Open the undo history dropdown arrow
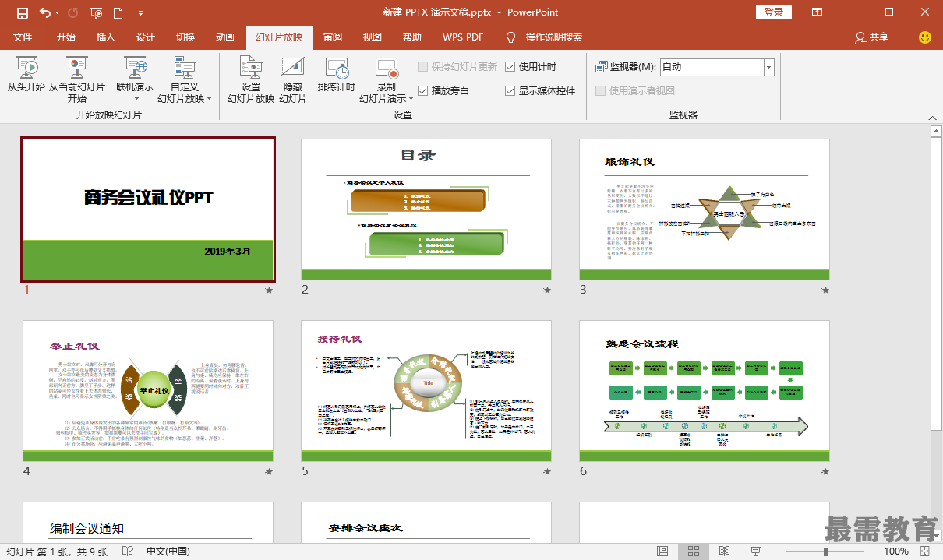 tap(58, 12)
